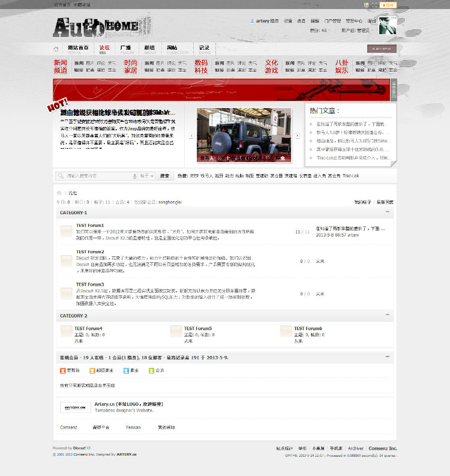Click the Artery.cn friend link logo
Image resolution: width=450 pixels, height=476 pixels.
click(75, 408)
